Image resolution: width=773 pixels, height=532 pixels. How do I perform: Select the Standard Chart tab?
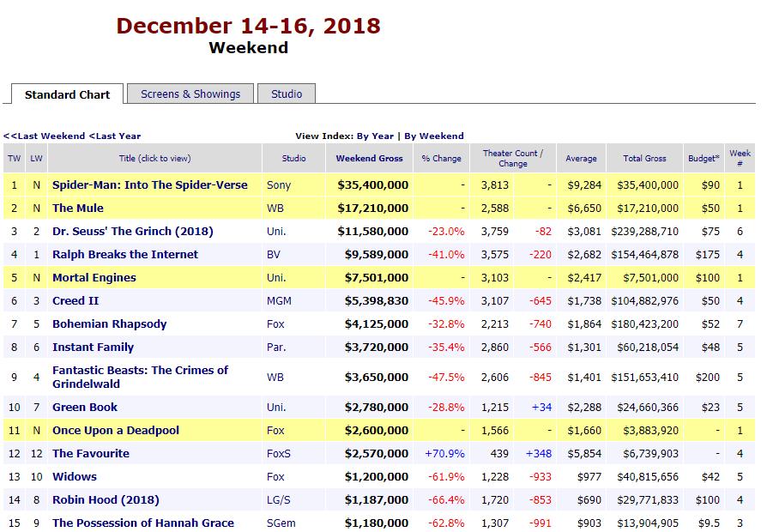coord(67,94)
